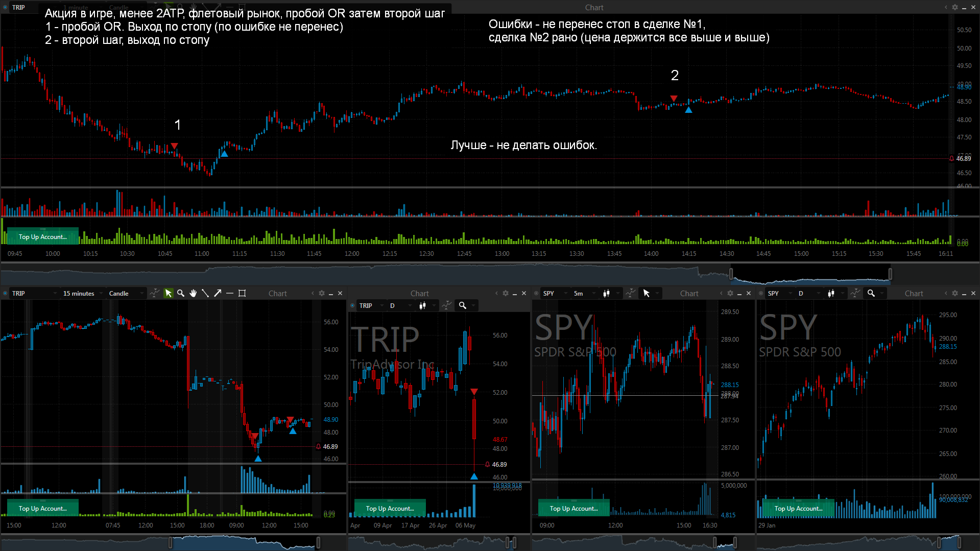The image size is (980, 551).
Task: Open settings gear of TRIP daily chart
Action: click(506, 293)
